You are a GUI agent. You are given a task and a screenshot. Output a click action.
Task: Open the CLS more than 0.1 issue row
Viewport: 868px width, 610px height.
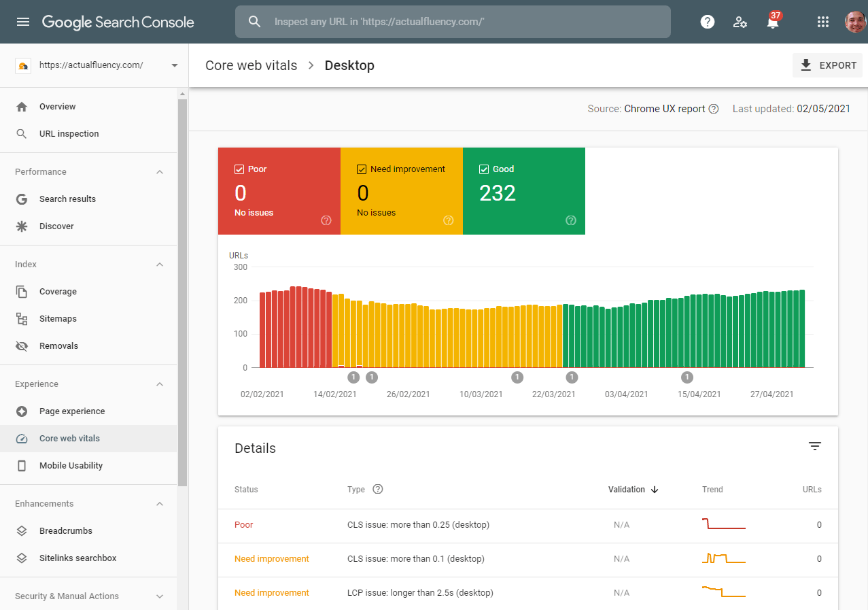pyautogui.click(x=528, y=559)
